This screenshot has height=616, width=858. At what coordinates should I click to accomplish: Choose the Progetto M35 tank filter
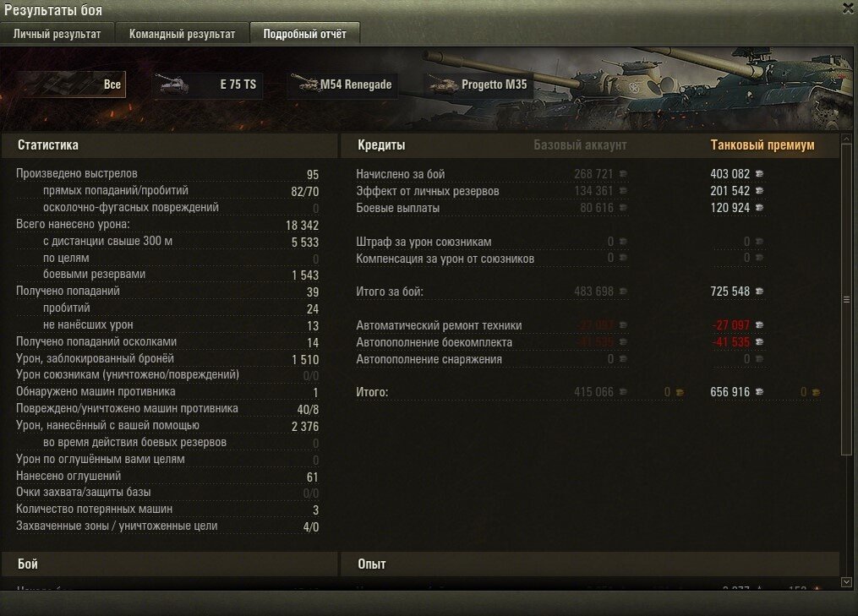click(478, 84)
